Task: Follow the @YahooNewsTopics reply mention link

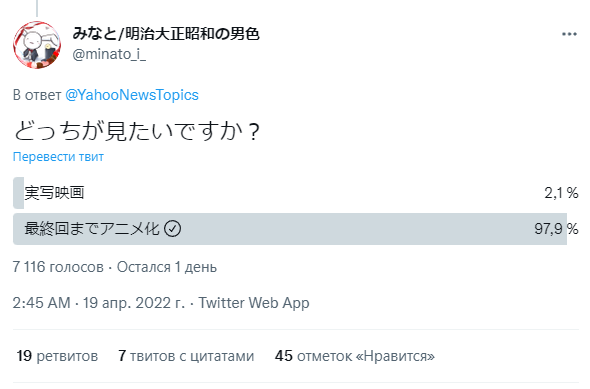Action: point(132,95)
